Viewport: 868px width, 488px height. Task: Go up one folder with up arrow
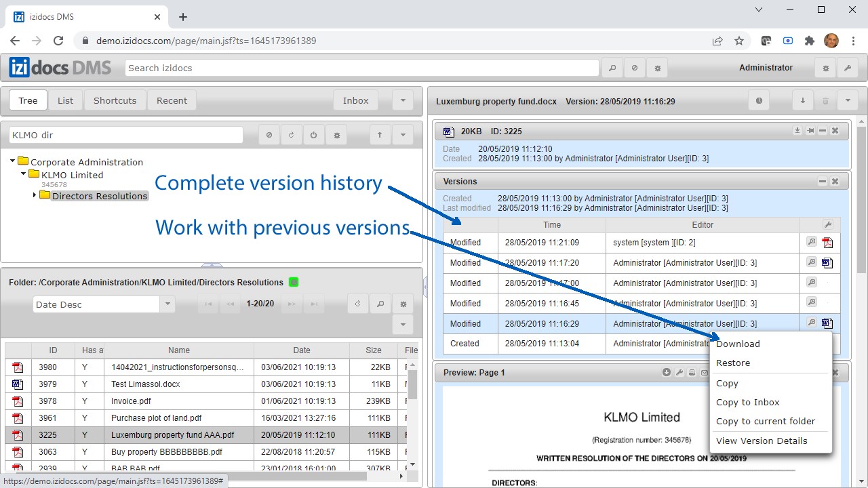[380, 135]
